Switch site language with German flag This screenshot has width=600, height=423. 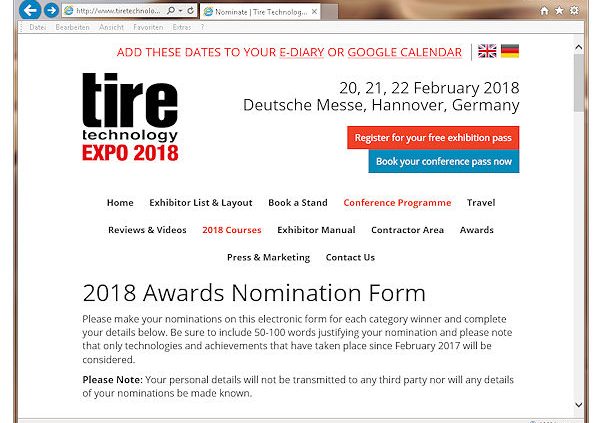pyautogui.click(x=510, y=51)
